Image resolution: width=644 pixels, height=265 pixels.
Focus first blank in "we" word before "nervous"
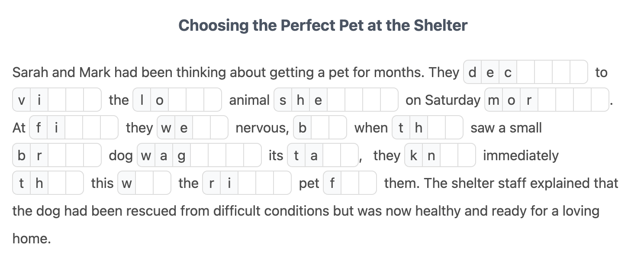[201, 128]
